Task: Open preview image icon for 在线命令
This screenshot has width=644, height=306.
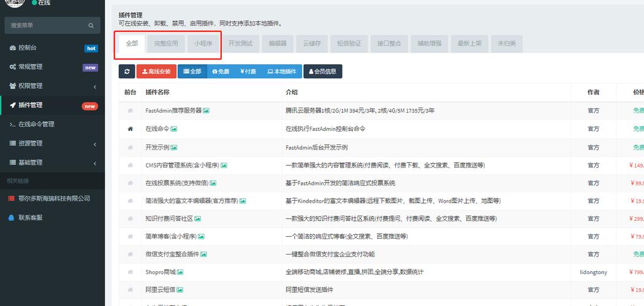Action: pyautogui.click(x=174, y=129)
